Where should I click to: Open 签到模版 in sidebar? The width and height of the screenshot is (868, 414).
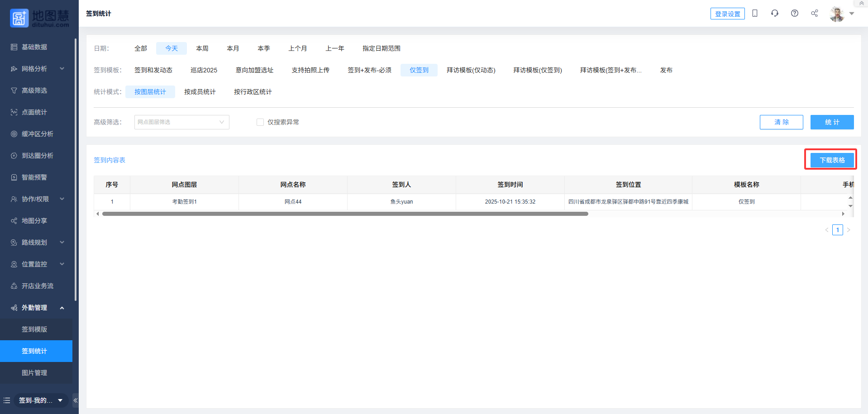click(34, 329)
